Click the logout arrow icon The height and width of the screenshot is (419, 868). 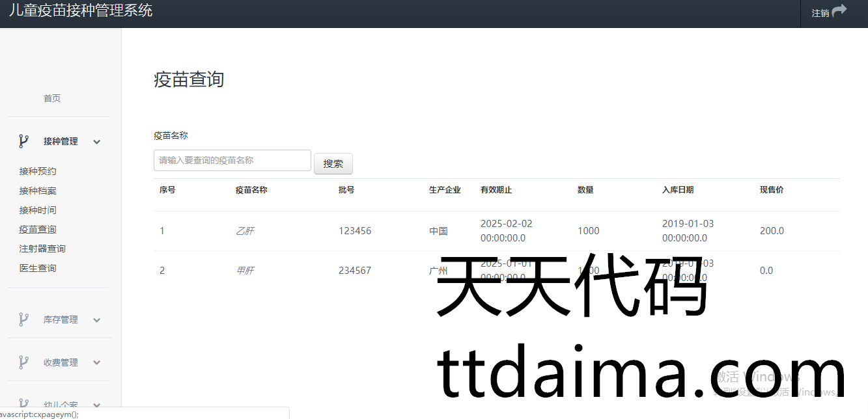(x=839, y=11)
